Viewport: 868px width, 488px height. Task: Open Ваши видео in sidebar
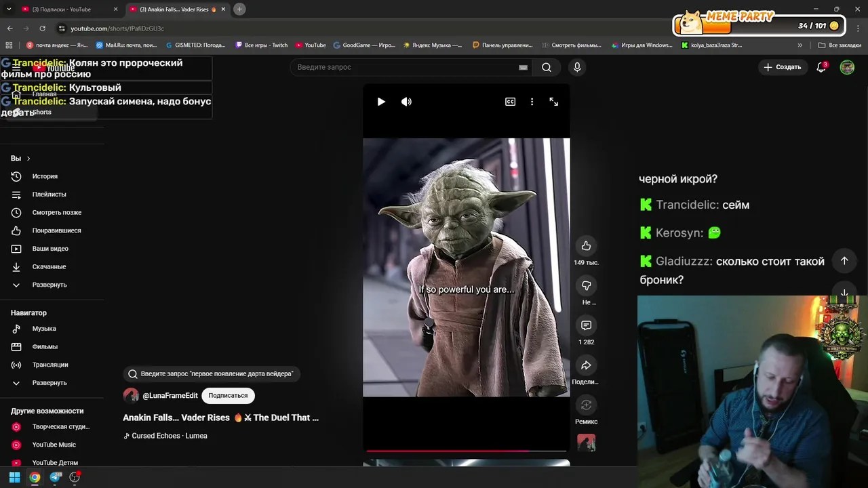coord(52,249)
